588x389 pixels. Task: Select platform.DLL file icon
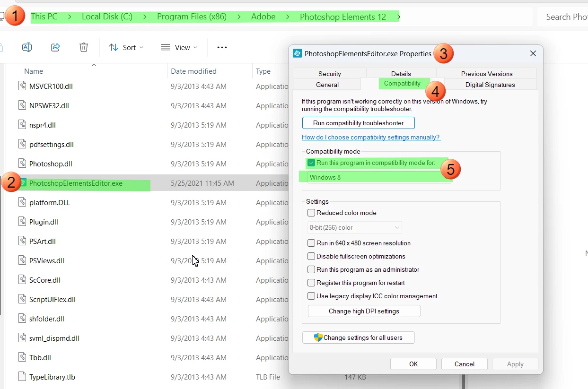click(22, 202)
